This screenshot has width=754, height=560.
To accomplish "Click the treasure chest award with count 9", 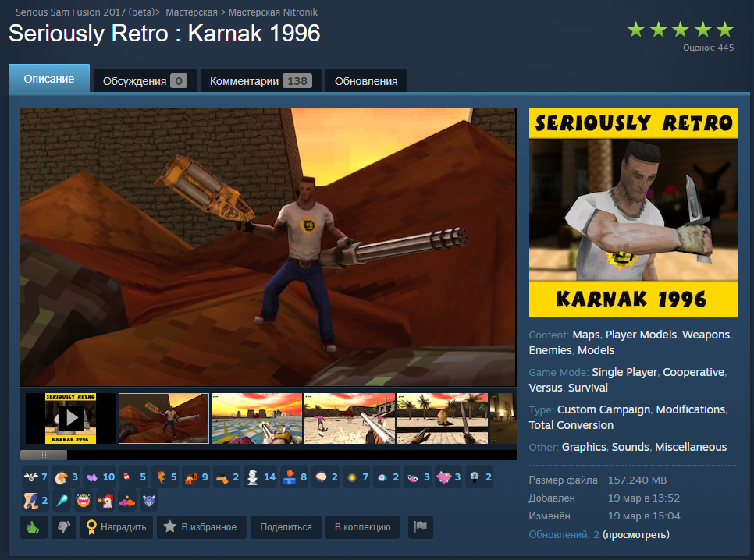I will tap(196, 477).
